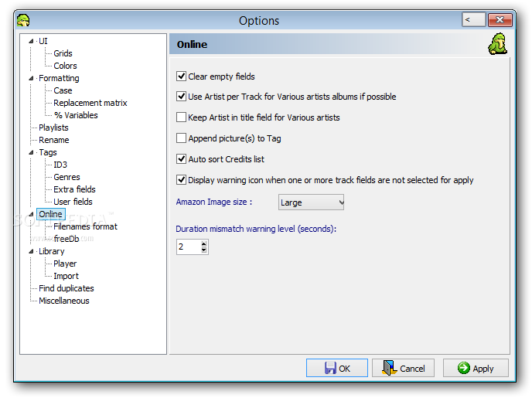Open User fields settings
This screenshot has height=398, width=532.
coord(73,202)
